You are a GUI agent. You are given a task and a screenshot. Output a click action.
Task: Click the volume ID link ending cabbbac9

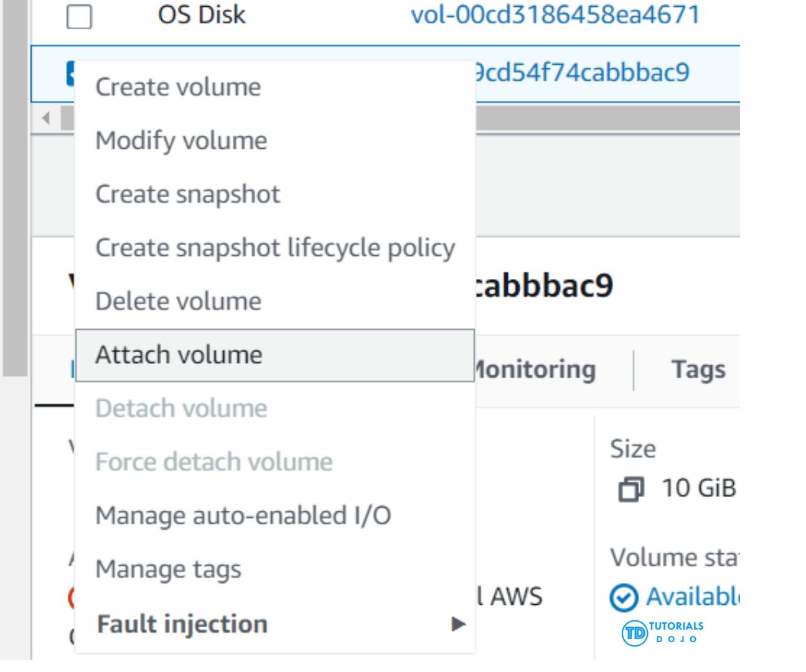pyautogui.click(x=582, y=72)
